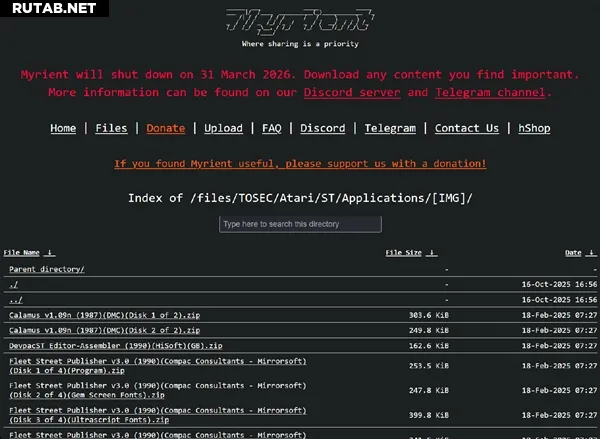This screenshot has width=600, height=439.
Task: Open the Upload page
Action: point(223,128)
